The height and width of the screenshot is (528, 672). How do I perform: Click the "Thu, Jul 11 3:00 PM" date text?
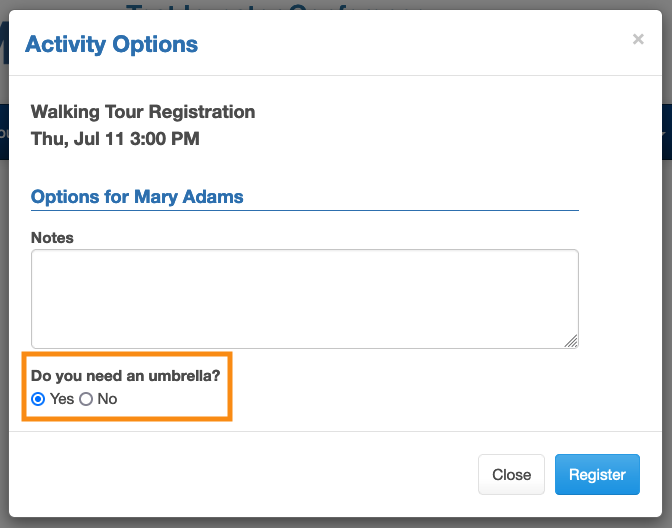coord(115,139)
